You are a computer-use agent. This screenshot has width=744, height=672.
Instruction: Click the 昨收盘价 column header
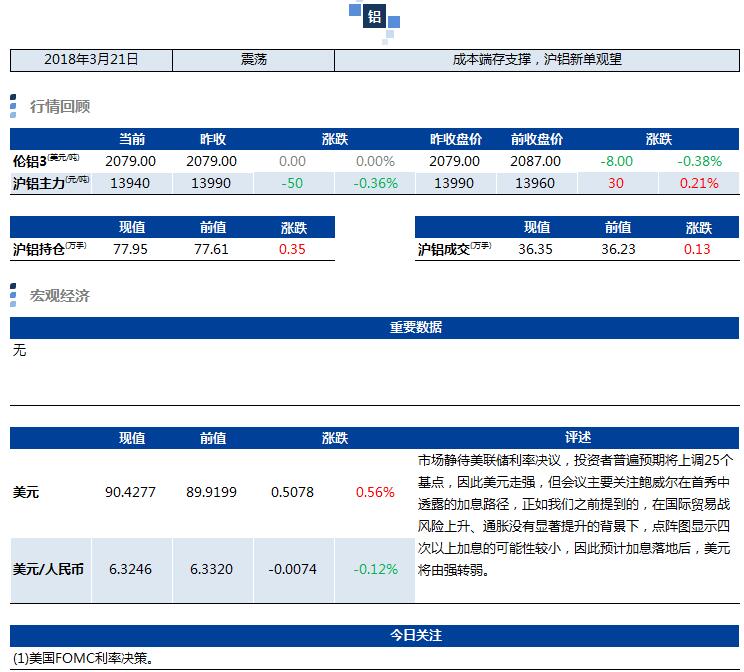point(456,139)
